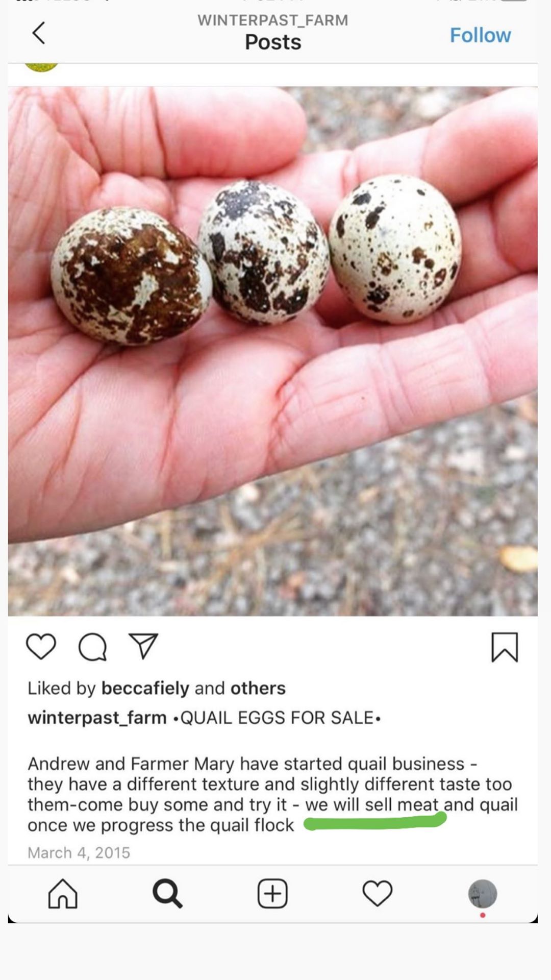Create new post with plus icon
The height and width of the screenshot is (980, 551).
click(272, 894)
